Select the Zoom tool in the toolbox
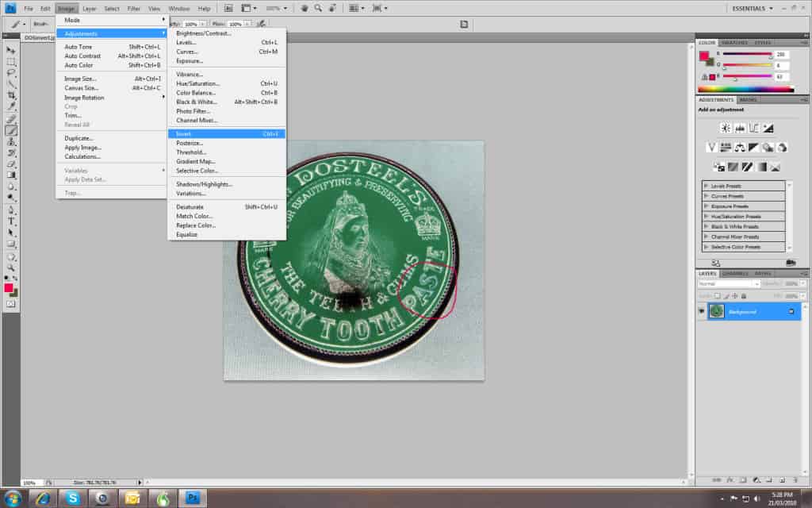812x508 pixels. coord(11,268)
